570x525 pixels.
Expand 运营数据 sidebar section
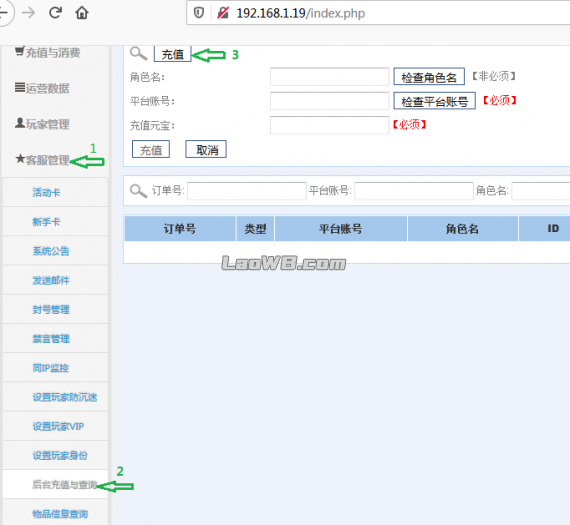42,88
